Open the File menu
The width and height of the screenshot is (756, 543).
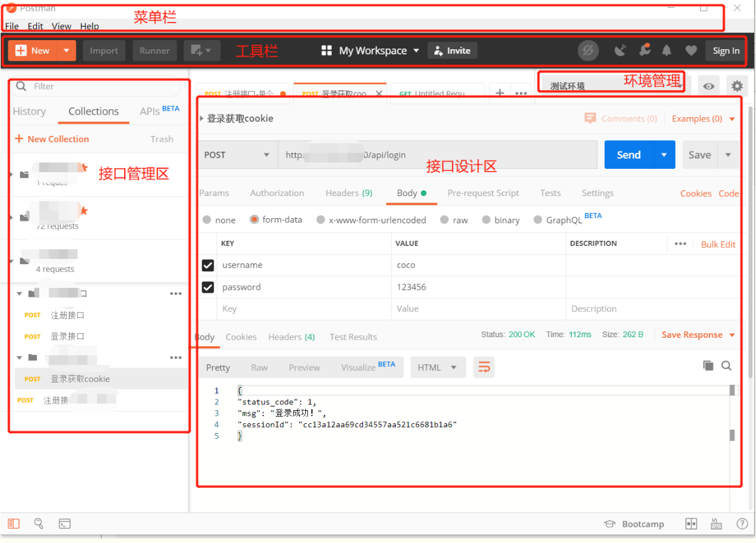(x=12, y=26)
